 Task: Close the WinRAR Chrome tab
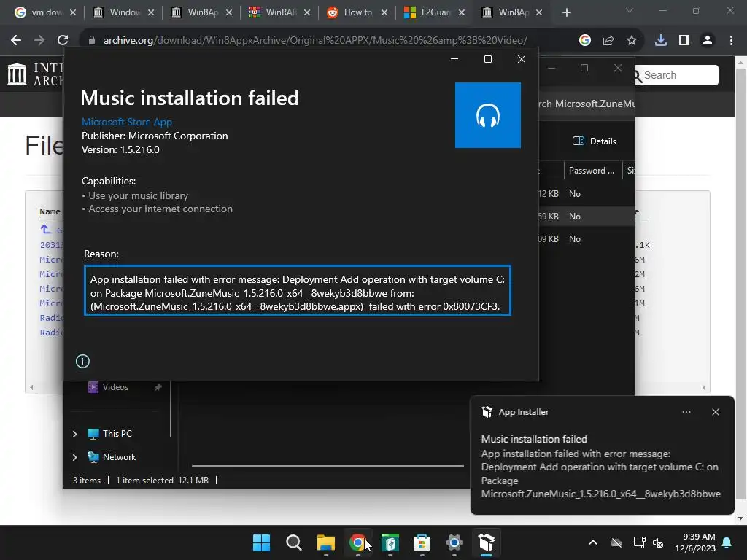(x=307, y=13)
